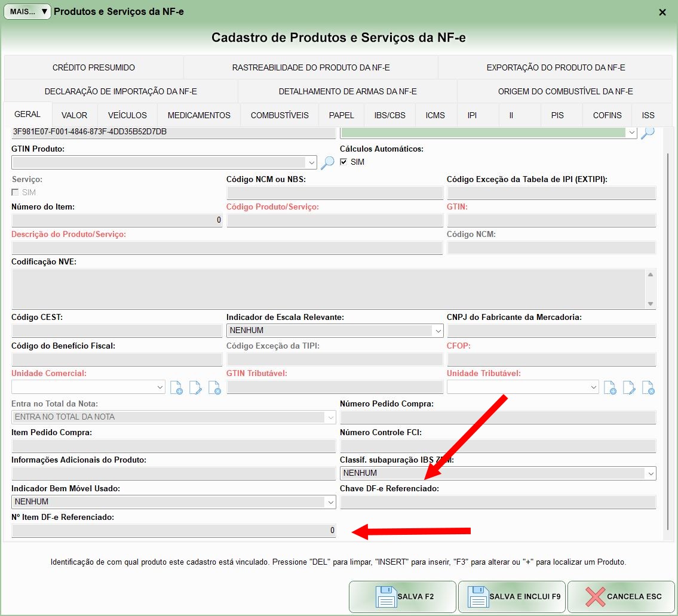The width and height of the screenshot is (678, 616).
Task: Open the Indicador Bem Móvel Usado dropdown
Action: 330,502
